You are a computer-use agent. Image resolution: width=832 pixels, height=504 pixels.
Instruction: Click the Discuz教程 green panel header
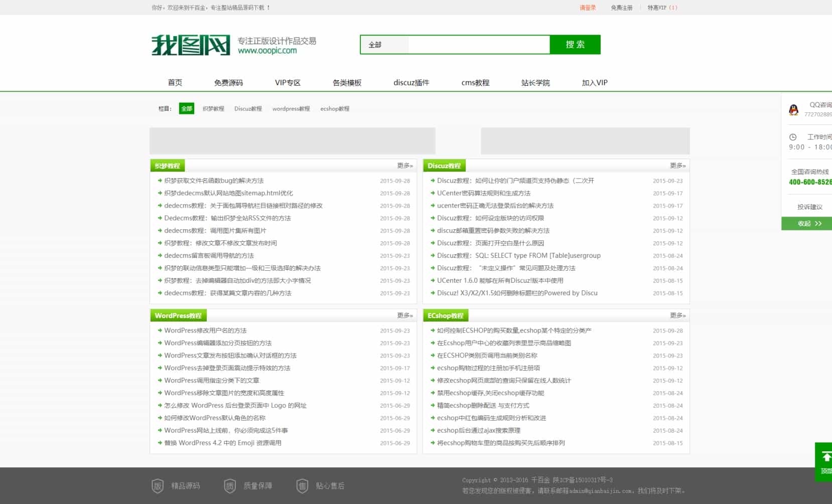click(444, 165)
